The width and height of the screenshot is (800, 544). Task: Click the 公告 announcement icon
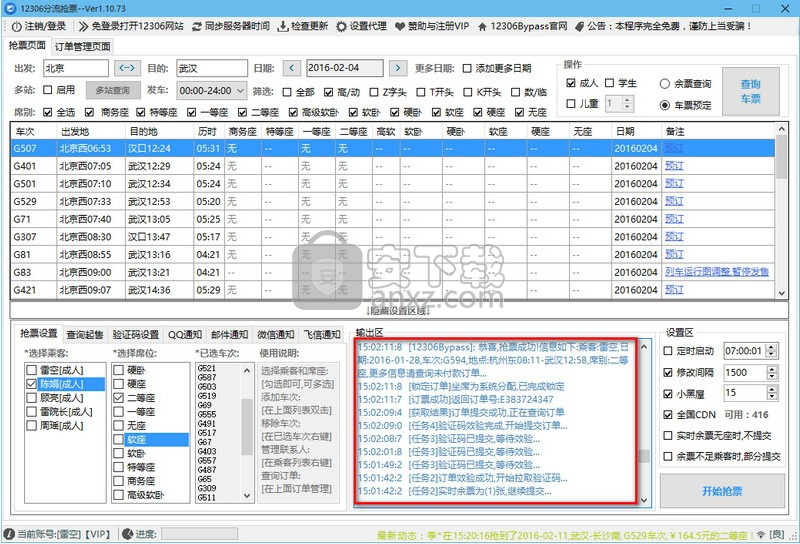[579, 26]
